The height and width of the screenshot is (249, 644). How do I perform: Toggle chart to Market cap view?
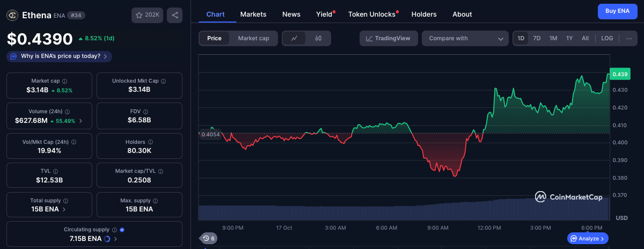tap(253, 38)
